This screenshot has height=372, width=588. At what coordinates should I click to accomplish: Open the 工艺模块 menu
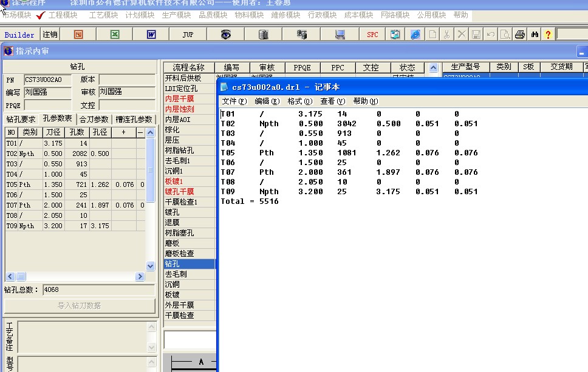(103, 15)
